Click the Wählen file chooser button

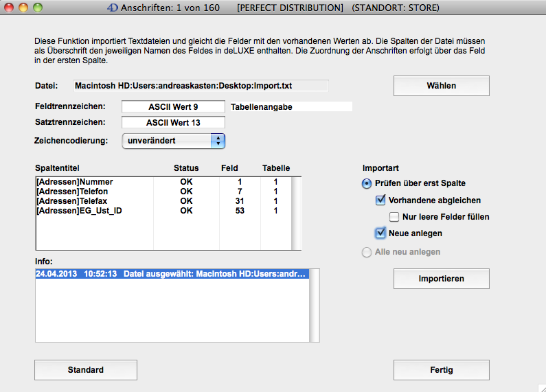point(441,86)
